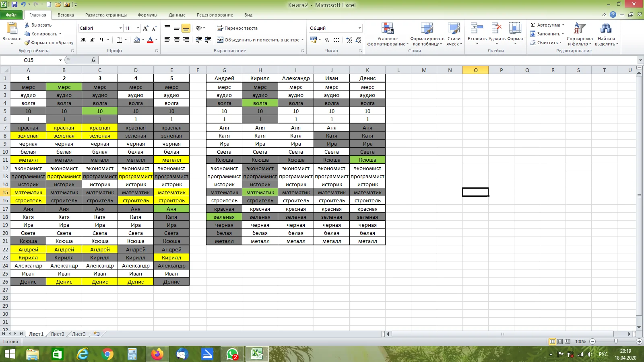Expand the formula bar

640,60
